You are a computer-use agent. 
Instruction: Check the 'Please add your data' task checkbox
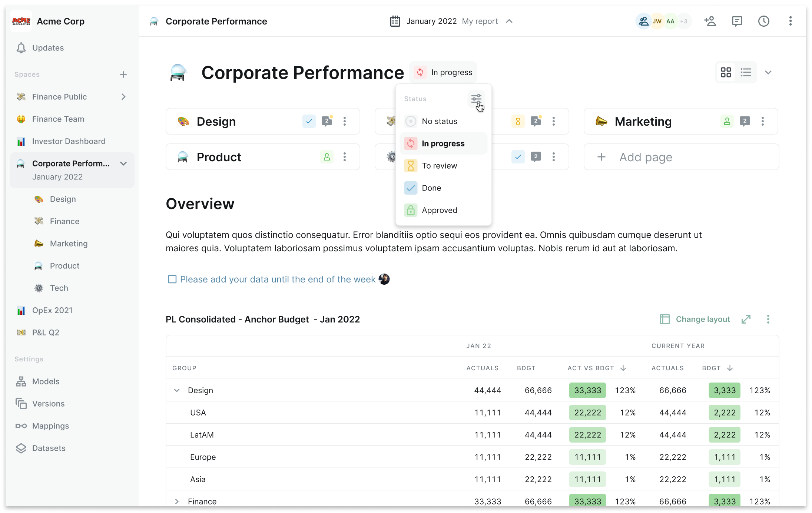click(x=172, y=279)
